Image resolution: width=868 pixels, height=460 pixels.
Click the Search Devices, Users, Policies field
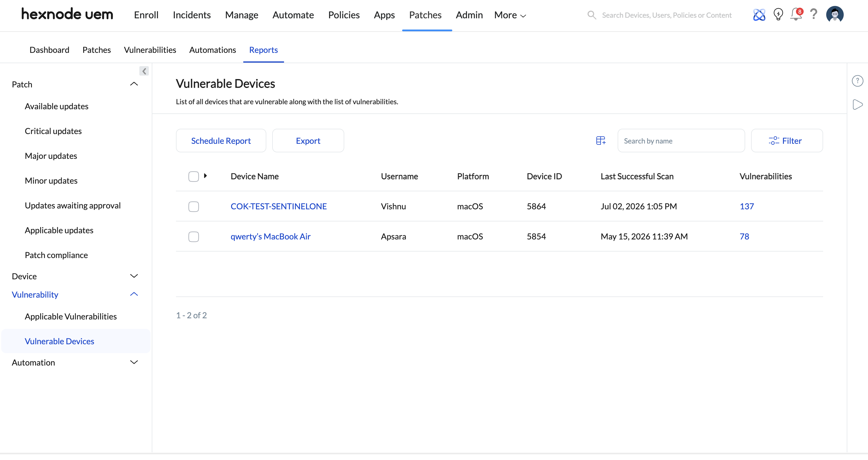[667, 15]
